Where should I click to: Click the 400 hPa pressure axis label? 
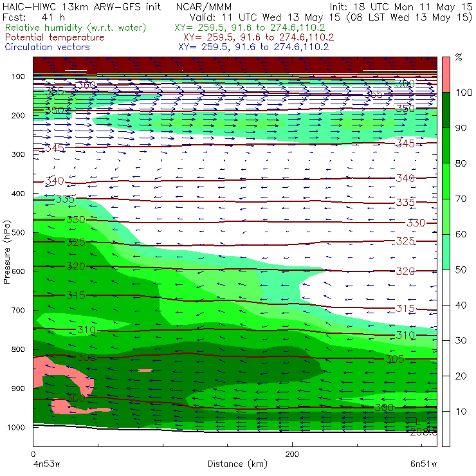click(18, 194)
